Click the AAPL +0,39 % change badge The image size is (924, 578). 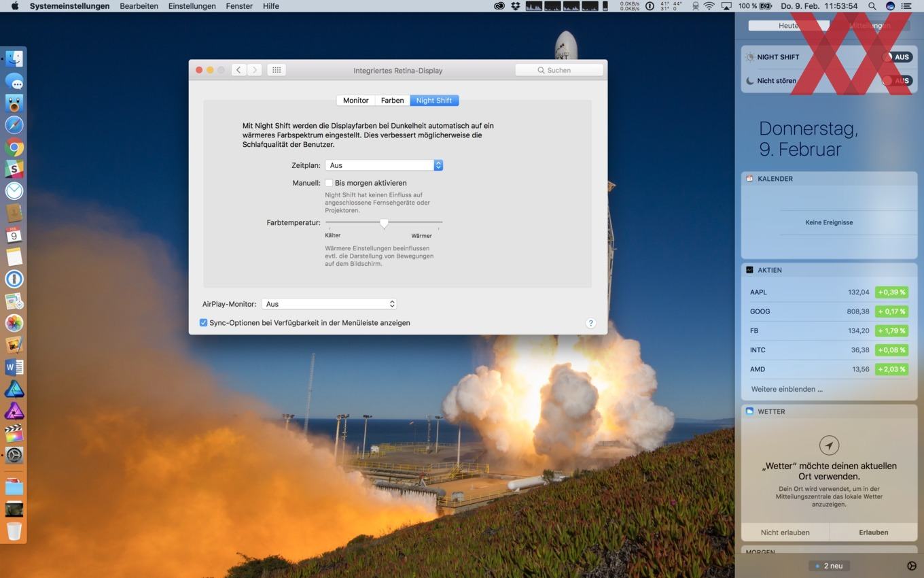[x=891, y=292]
